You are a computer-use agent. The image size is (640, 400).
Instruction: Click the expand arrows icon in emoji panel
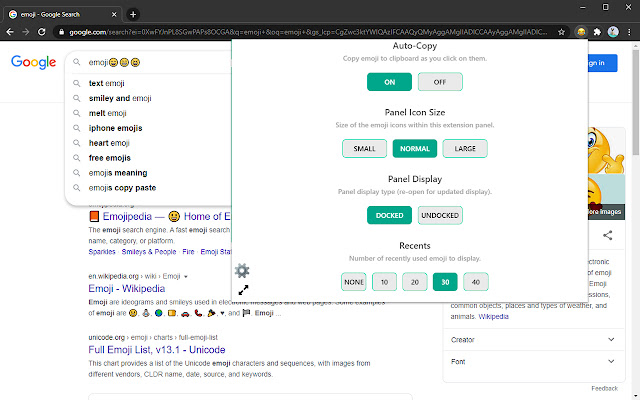tap(243, 290)
